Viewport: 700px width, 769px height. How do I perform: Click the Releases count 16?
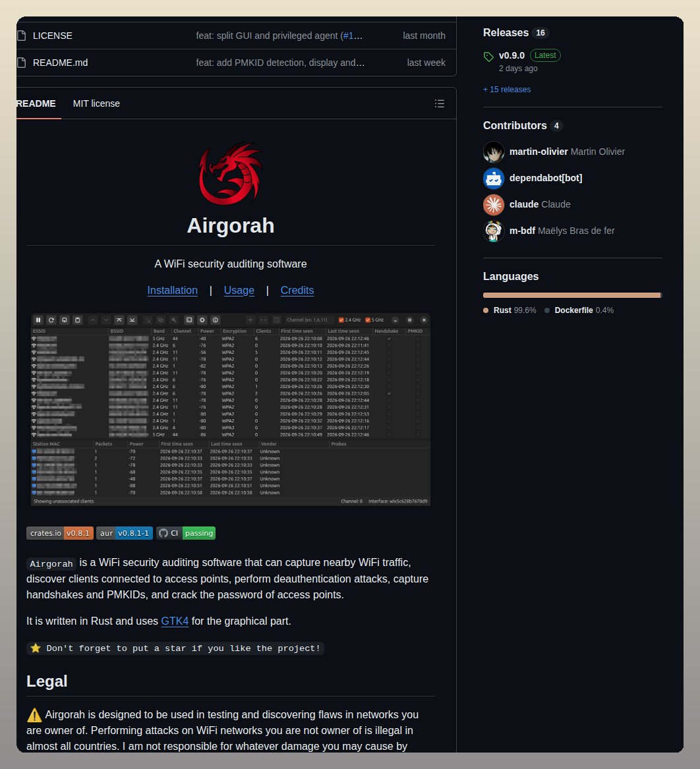(x=540, y=33)
